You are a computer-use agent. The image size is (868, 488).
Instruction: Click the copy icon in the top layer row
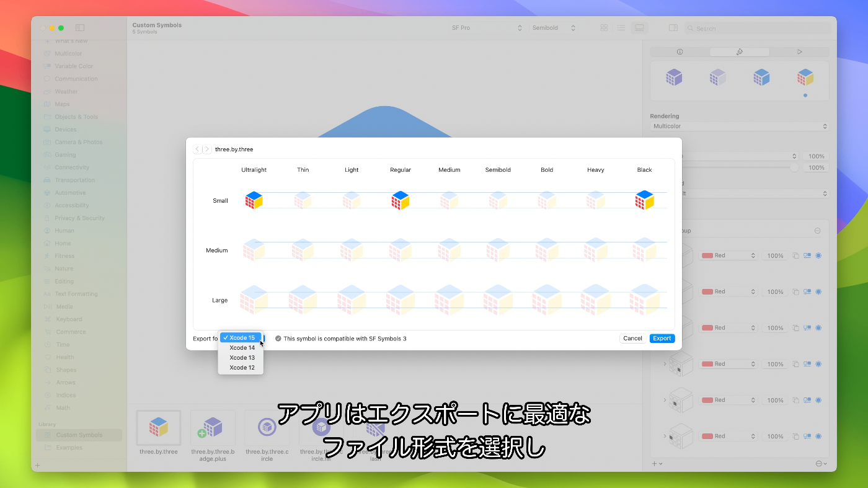(796, 255)
